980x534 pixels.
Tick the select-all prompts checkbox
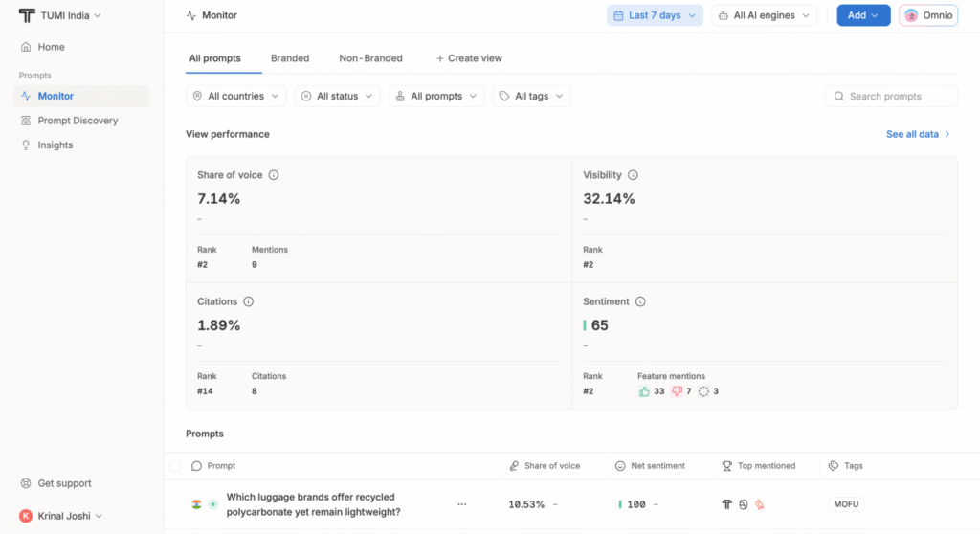[175, 466]
